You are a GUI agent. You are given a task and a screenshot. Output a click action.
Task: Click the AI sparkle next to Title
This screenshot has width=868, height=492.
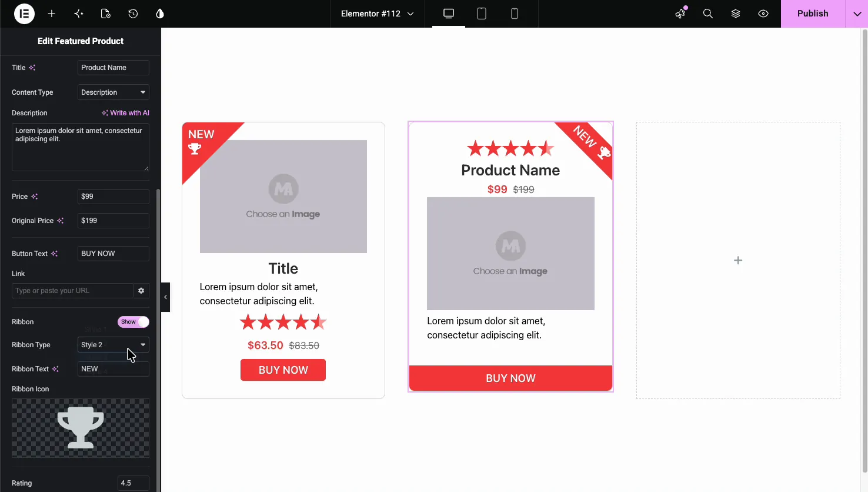(32, 68)
